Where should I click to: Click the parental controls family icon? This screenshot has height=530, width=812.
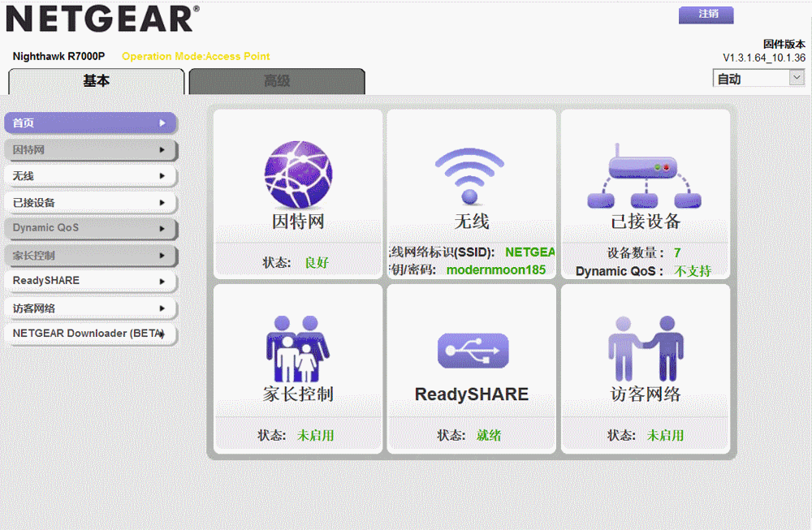pyautogui.click(x=298, y=349)
